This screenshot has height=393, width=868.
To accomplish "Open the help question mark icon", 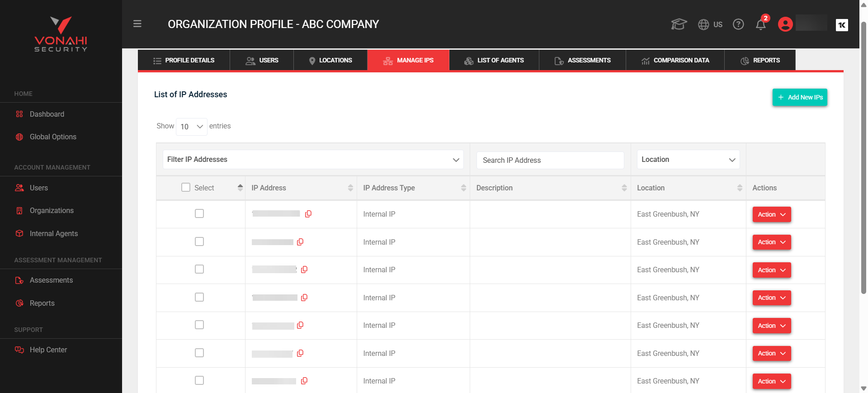I will point(738,24).
